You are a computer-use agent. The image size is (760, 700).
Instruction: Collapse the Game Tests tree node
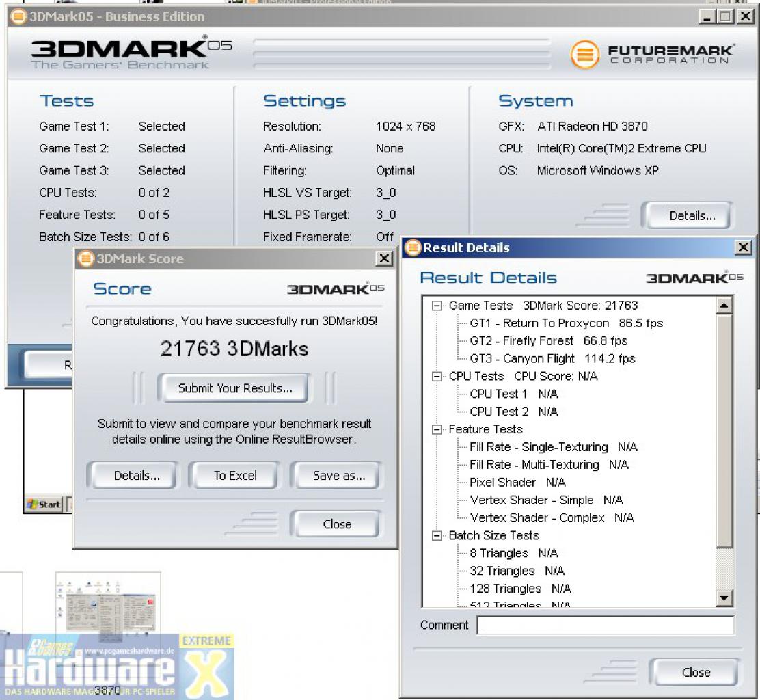437,306
